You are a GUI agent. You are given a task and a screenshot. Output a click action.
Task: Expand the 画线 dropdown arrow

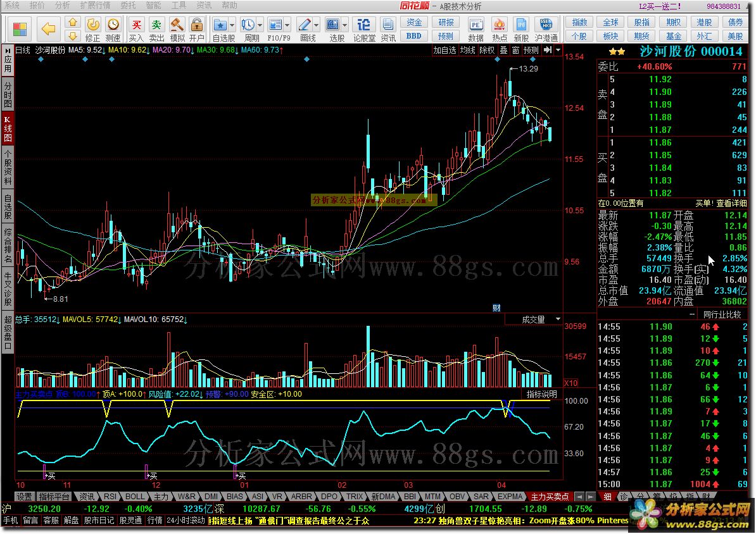pos(317,25)
